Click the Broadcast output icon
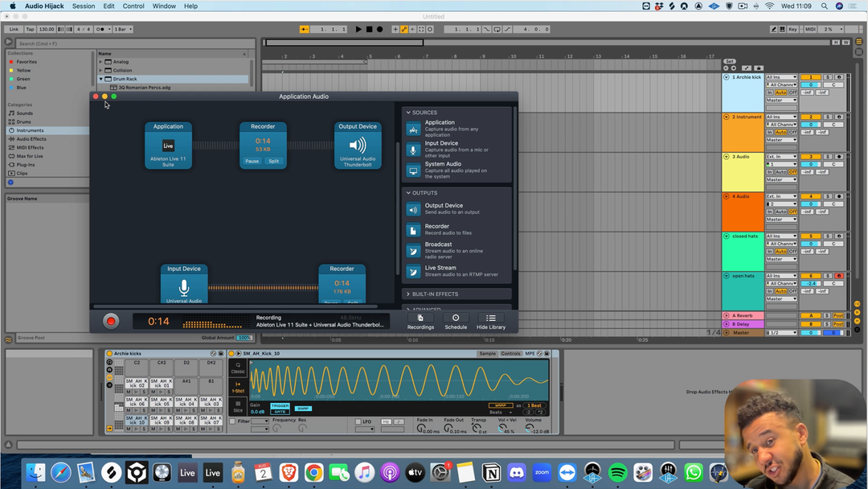868x489 pixels. click(413, 250)
